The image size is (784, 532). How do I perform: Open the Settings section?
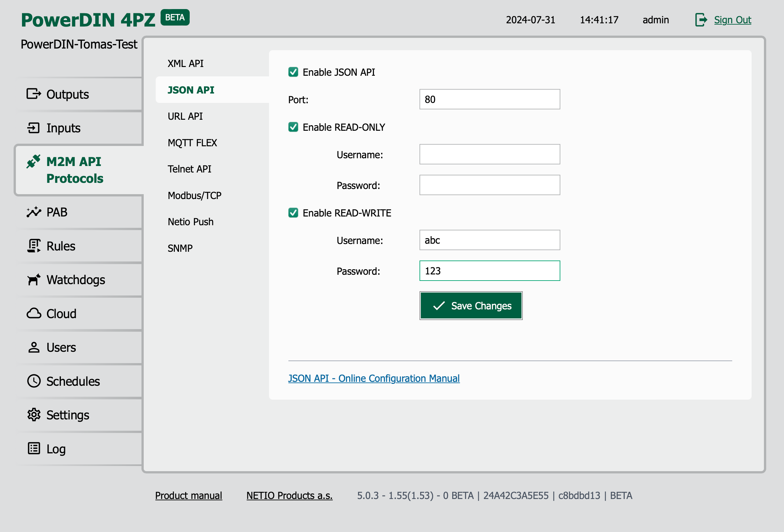pos(79,415)
